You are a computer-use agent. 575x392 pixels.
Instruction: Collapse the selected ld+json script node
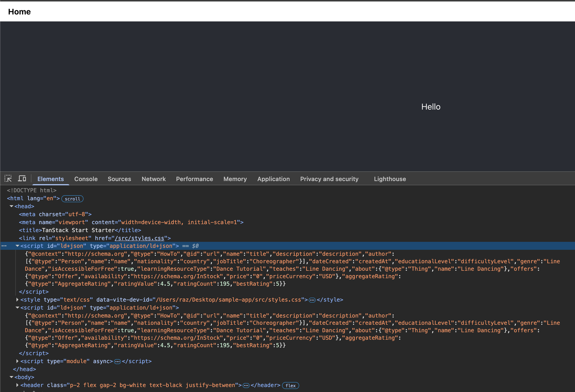pyautogui.click(x=17, y=246)
